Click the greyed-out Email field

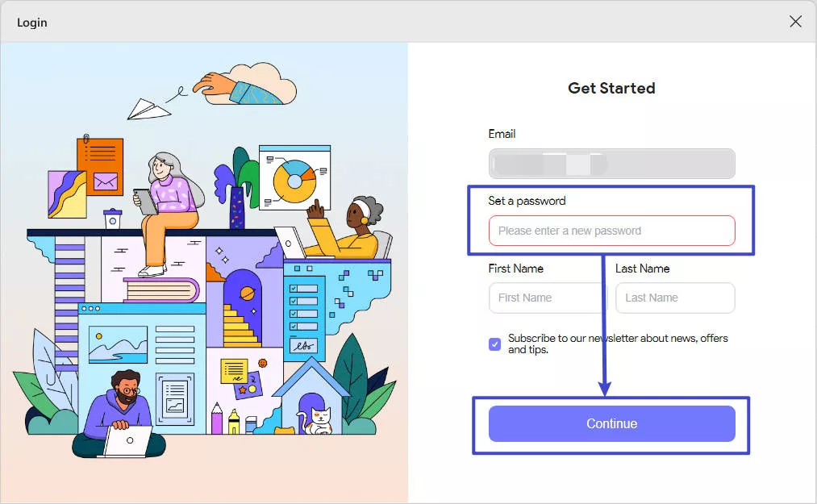pos(611,164)
